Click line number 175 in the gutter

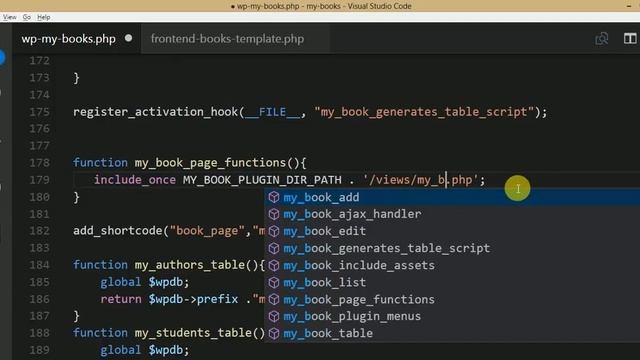tap(39, 112)
